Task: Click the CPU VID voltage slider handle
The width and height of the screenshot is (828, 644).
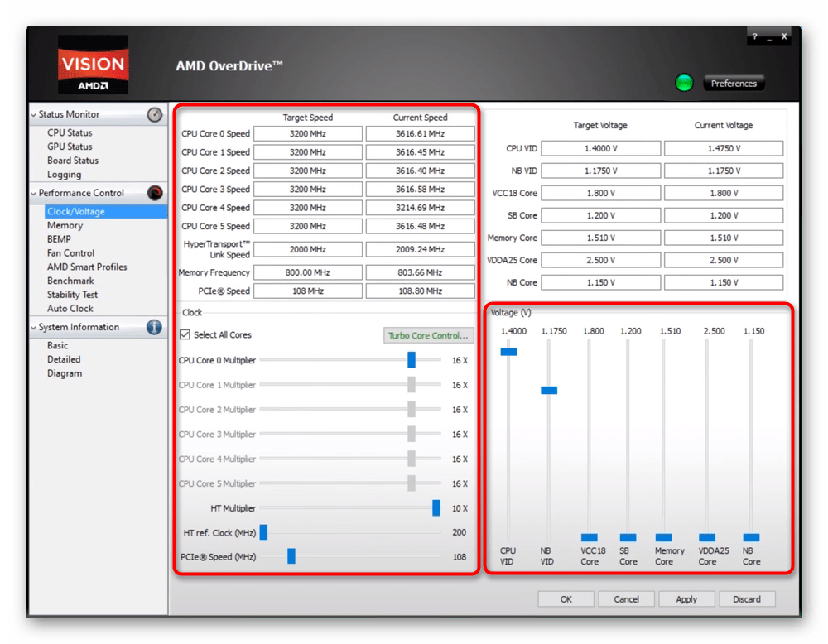Action: pos(508,352)
